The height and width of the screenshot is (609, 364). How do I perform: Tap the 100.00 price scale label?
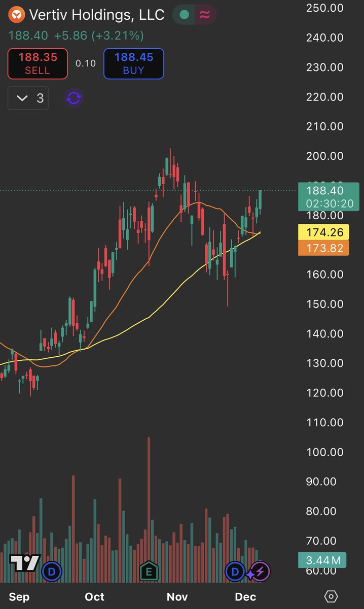click(x=325, y=452)
